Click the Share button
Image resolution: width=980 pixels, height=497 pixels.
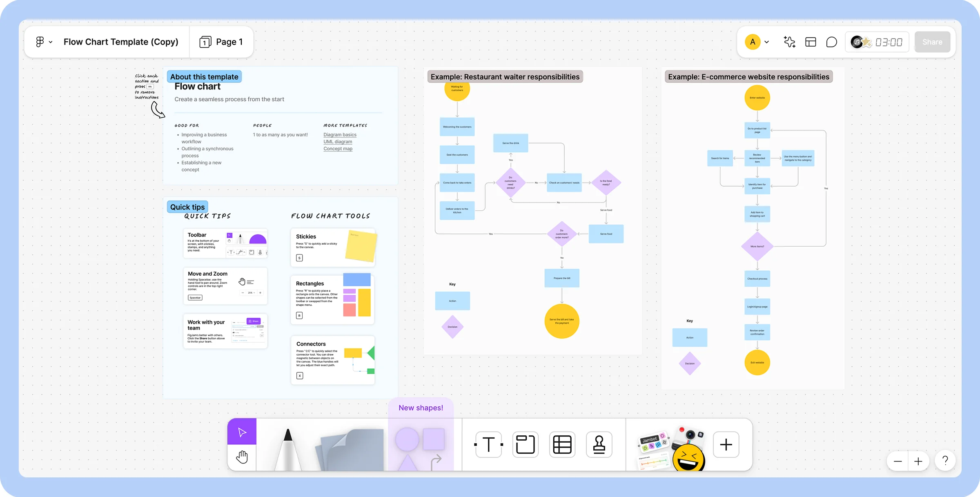pyautogui.click(x=932, y=42)
